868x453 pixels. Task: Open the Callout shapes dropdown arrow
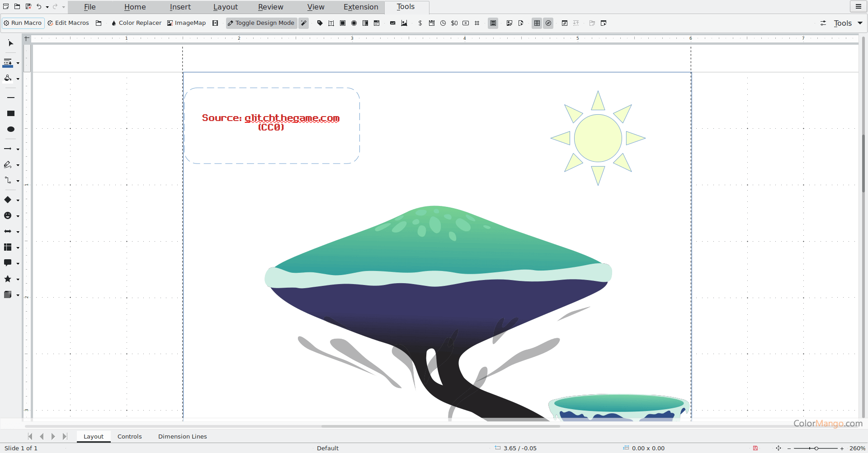point(18,263)
